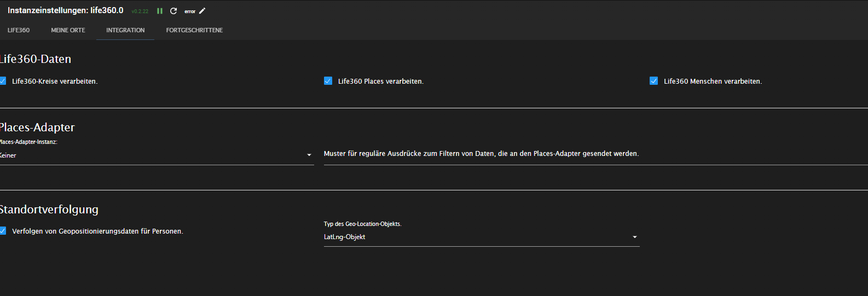Toggle Life360 Menschen verarbeiten checkbox
This screenshot has height=296, width=868.
pos(654,81)
